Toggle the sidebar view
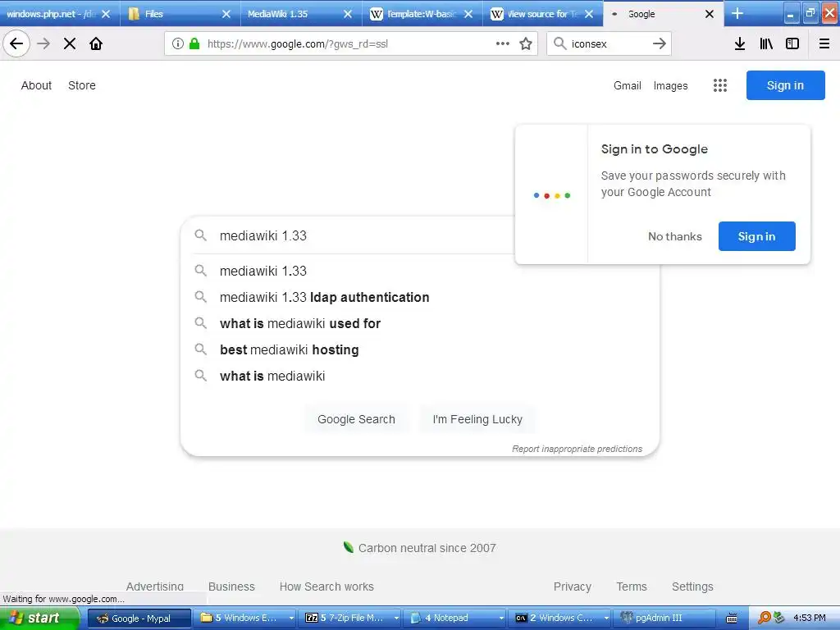This screenshot has width=840, height=630. pyautogui.click(x=792, y=44)
